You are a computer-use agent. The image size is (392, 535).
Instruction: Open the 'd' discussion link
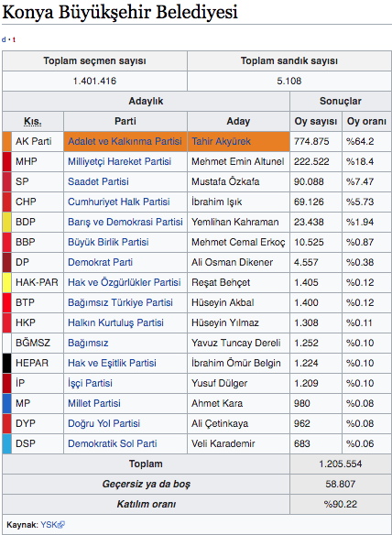(4, 39)
